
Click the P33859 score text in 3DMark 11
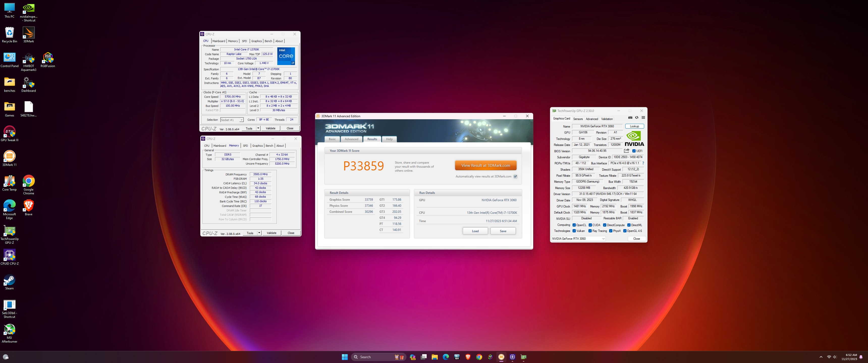pyautogui.click(x=364, y=166)
